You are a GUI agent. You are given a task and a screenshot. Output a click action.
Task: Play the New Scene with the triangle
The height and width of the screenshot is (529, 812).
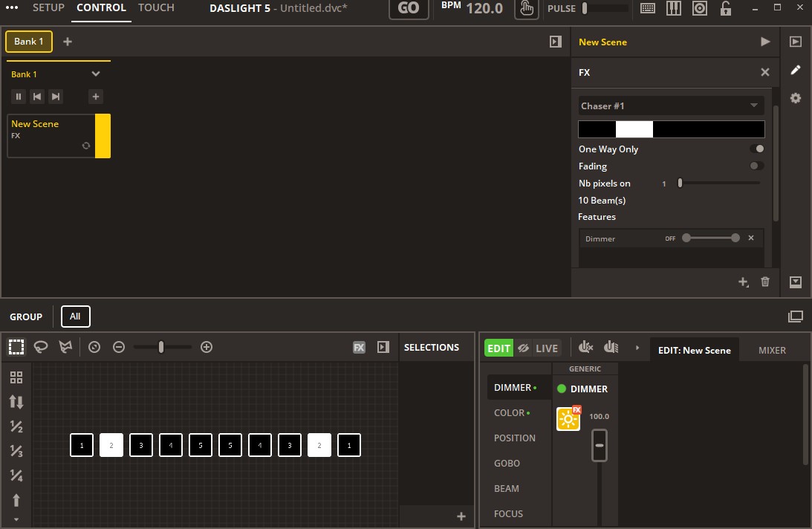[x=765, y=42]
